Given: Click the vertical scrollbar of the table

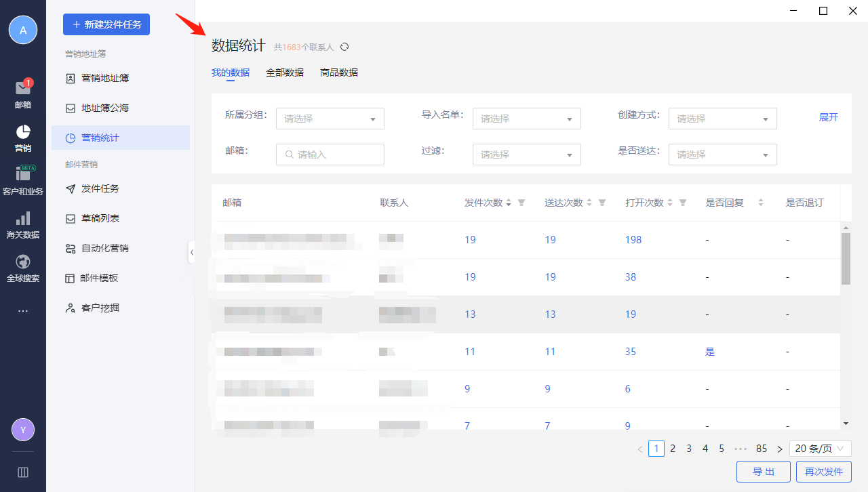Looking at the screenshot, I should (845, 259).
